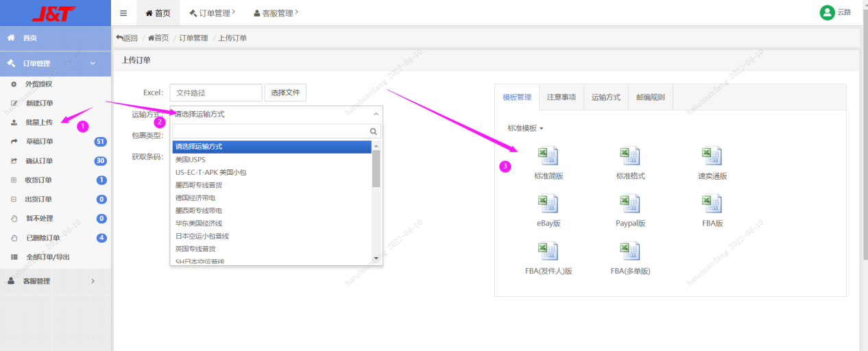Image resolution: width=868 pixels, height=351 pixels.
Task: Open 暂不处理 in the sidebar
Action: coord(39,219)
